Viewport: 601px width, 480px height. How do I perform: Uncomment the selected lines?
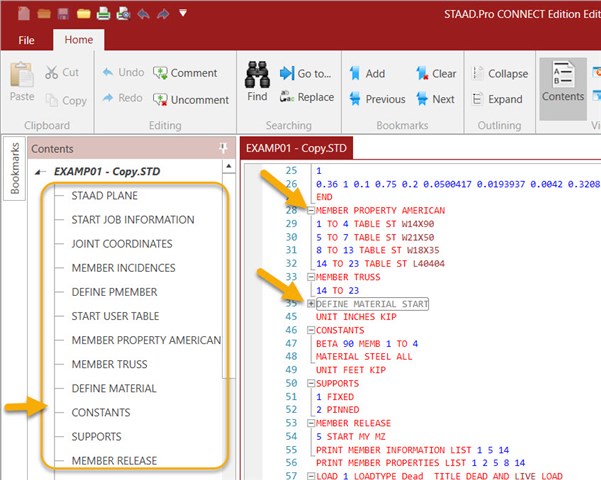pos(190,99)
